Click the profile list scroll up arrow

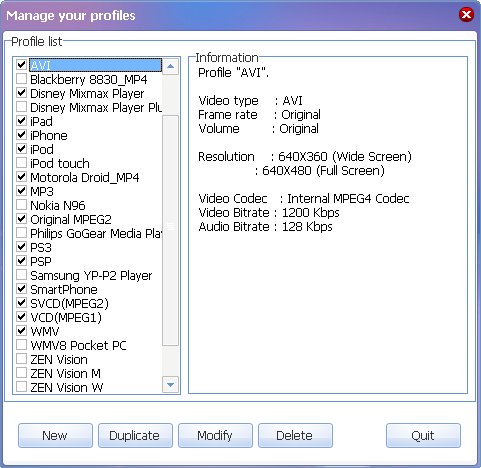pos(170,66)
